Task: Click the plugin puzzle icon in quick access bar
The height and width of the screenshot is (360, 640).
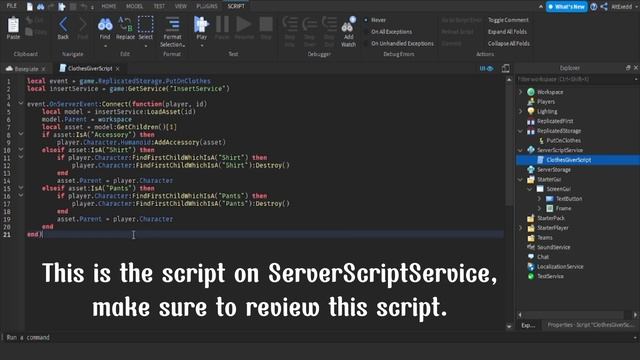Action: [x=62, y=7]
